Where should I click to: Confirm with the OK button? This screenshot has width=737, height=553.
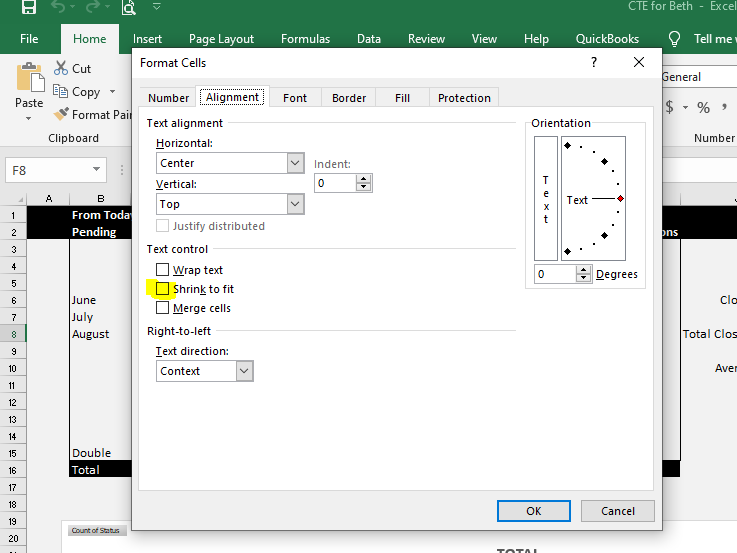coord(534,511)
